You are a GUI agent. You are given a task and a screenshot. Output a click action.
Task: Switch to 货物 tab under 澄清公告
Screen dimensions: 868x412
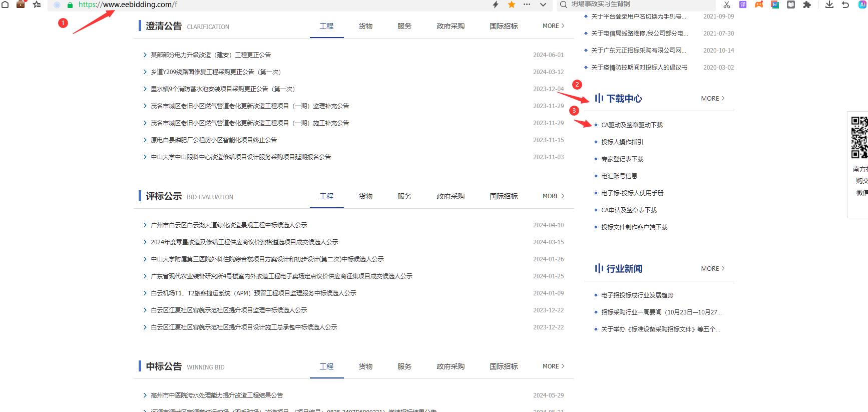pyautogui.click(x=365, y=26)
